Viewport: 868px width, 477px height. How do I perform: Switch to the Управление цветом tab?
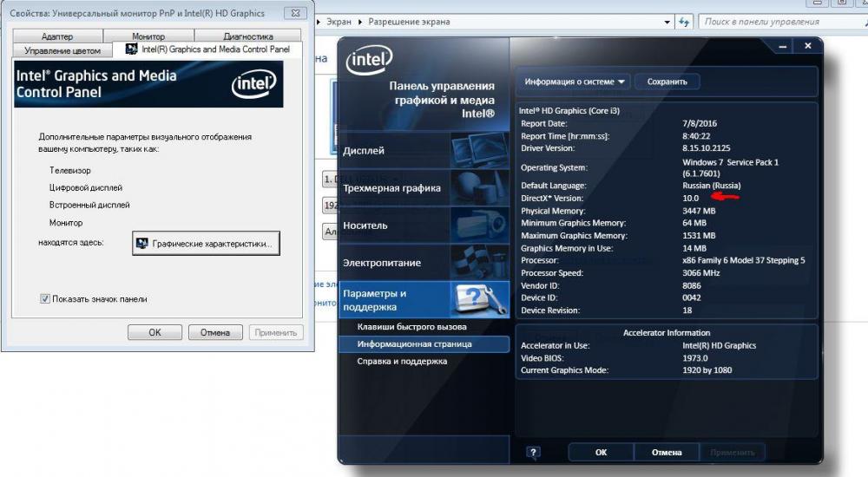click(62, 50)
